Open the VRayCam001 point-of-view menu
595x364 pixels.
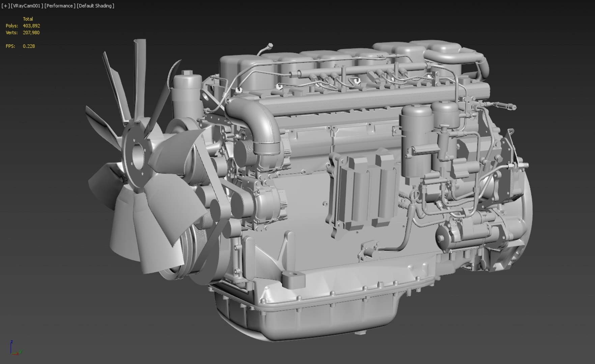pos(27,6)
